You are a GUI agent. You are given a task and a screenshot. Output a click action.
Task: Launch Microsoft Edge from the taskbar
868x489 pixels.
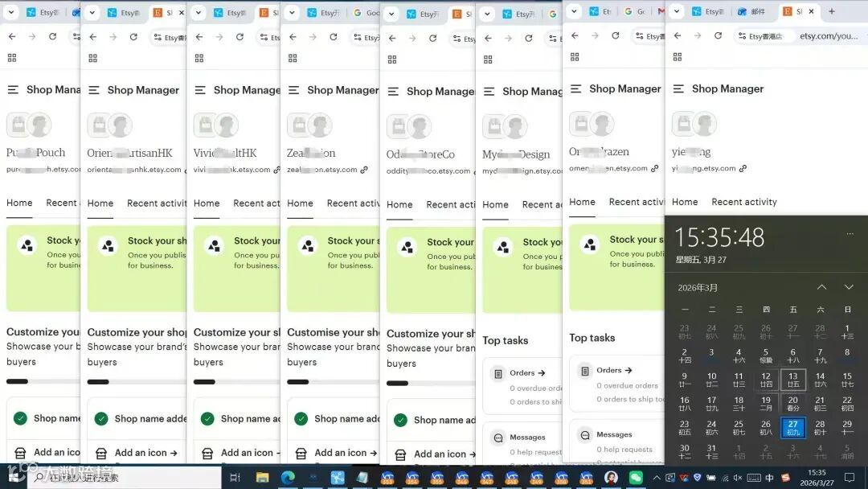(287, 478)
